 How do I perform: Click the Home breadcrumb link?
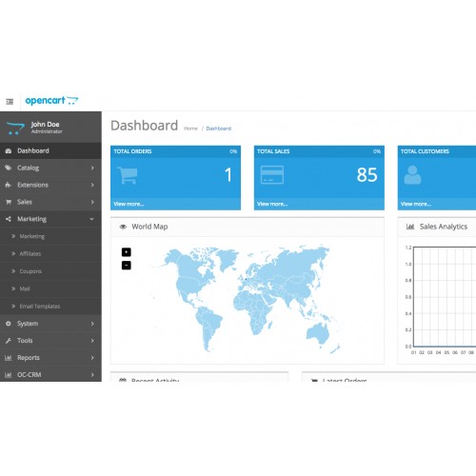point(190,129)
